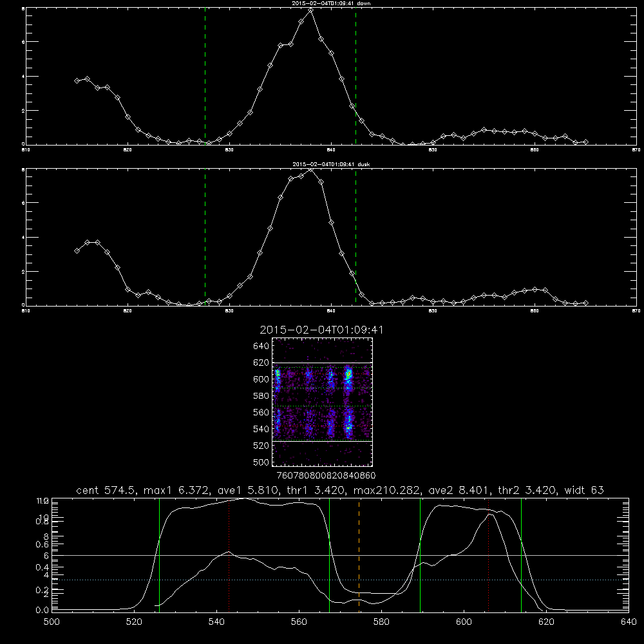Click red dotted line near 606 in bottom plot
Viewport: 644px width, 644px height.
click(x=488, y=555)
